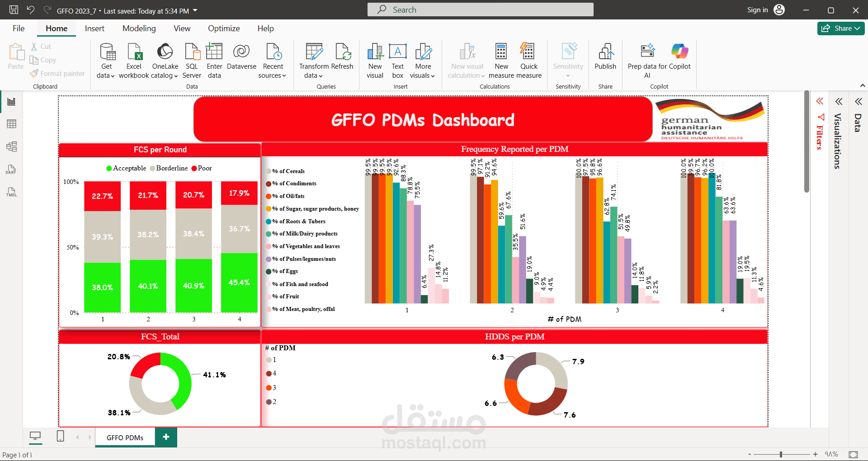This screenshot has width=868, height=461.
Task: Open Dataverse connector
Action: tap(241, 57)
